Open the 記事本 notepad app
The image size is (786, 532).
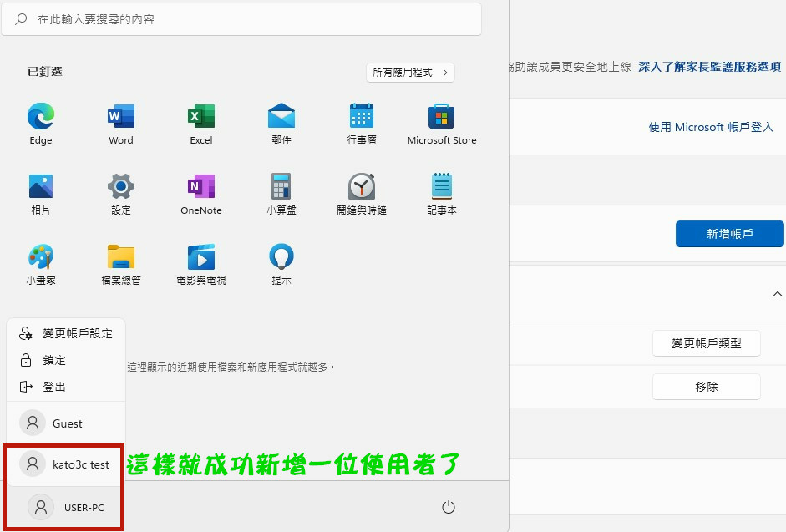click(442, 194)
